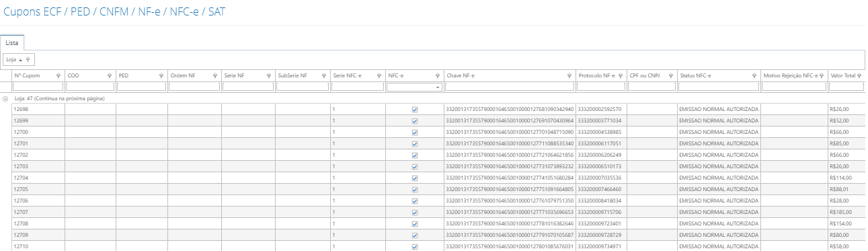Switch to the Lista tab
868x251 pixels.
(12, 42)
